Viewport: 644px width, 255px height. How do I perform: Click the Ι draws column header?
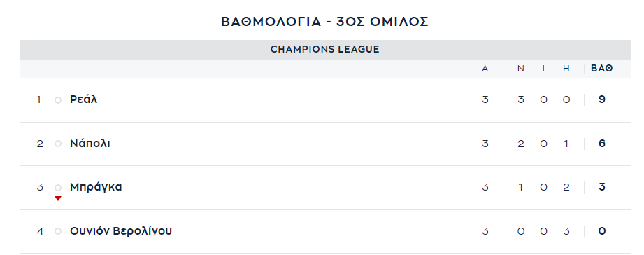pos(544,69)
